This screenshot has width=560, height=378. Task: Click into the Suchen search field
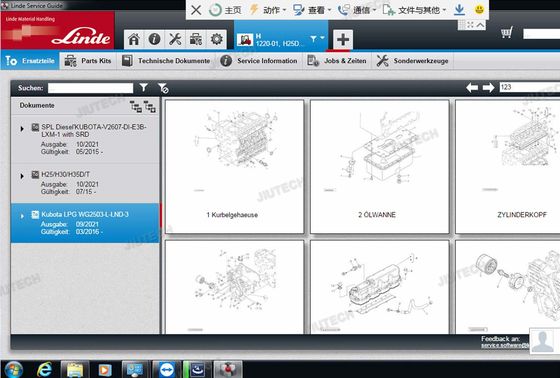(91, 88)
